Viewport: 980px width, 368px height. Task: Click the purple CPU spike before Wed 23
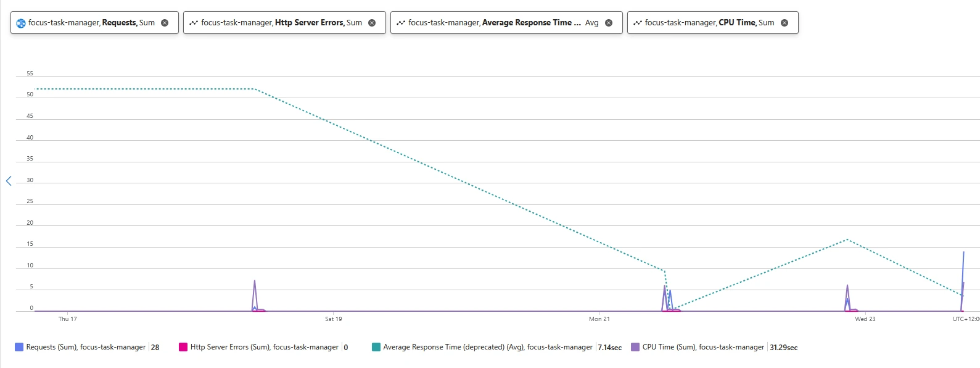(847, 298)
